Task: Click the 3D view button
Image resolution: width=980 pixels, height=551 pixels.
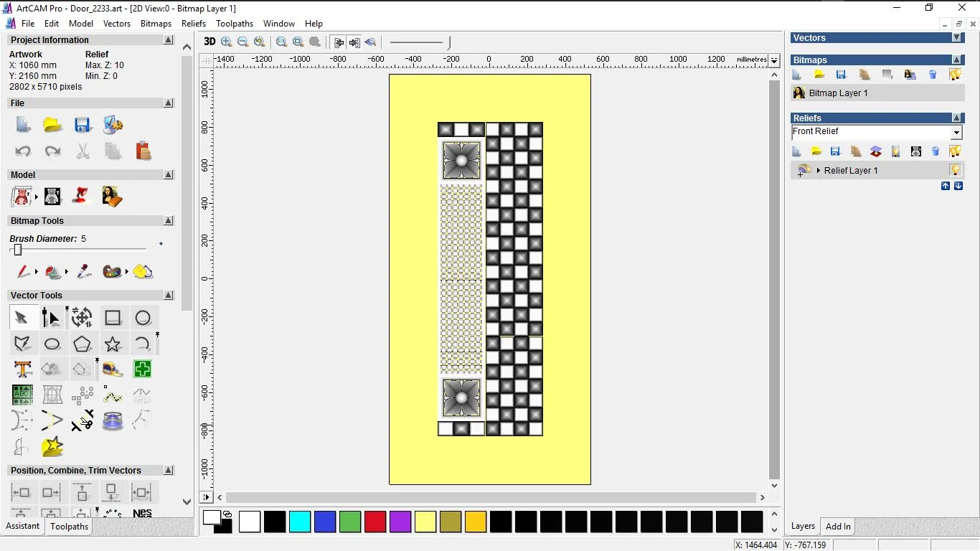Action: (x=209, y=42)
